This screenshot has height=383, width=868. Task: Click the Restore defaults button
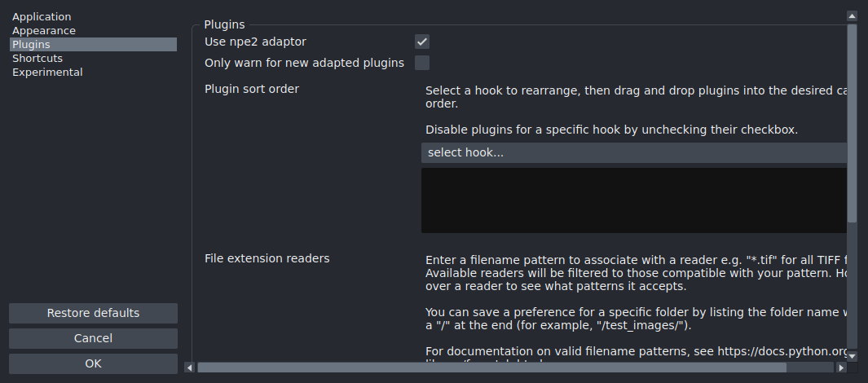(x=93, y=313)
